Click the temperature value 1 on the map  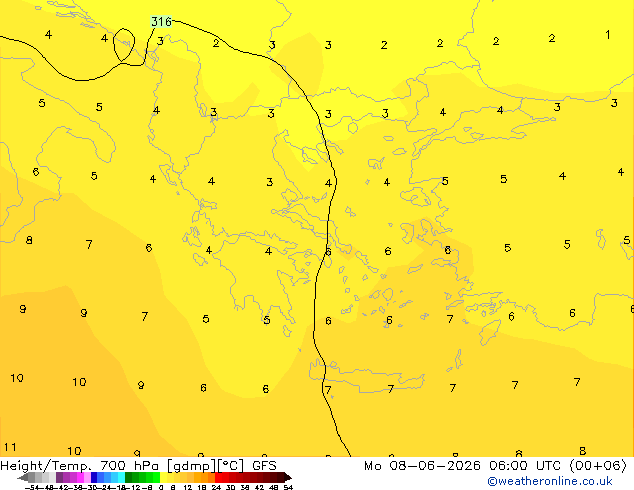click(x=607, y=35)
